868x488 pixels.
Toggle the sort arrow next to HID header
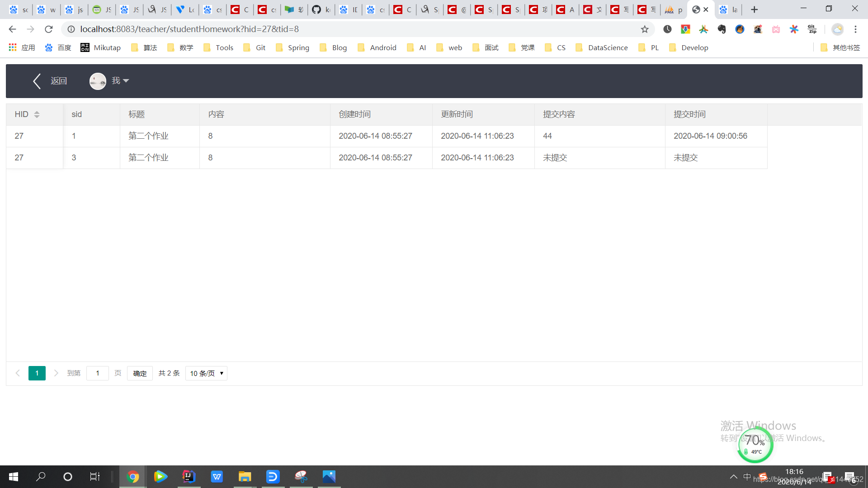[37, 114]
